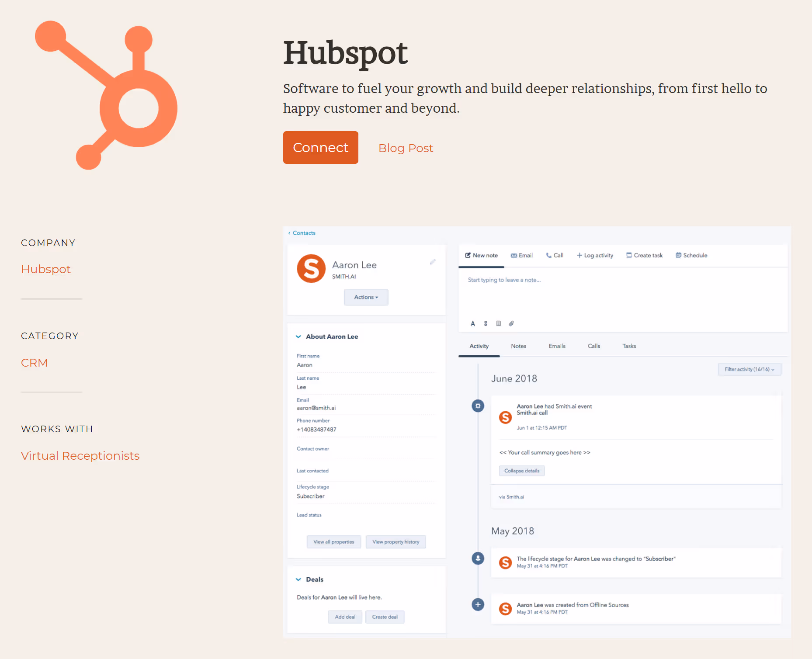
Task: Open the Actions dropdown
Action: tap(366, 297)
